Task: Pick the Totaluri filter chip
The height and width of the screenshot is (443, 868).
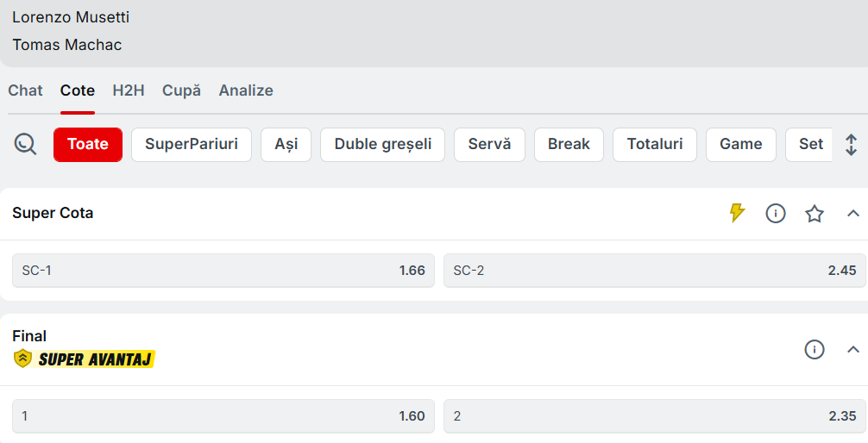Action: [x=655, y=144]
